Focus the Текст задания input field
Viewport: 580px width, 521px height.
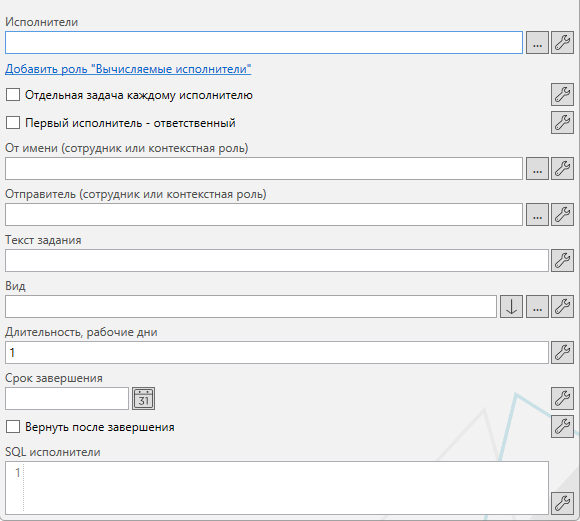coord(277,260)
